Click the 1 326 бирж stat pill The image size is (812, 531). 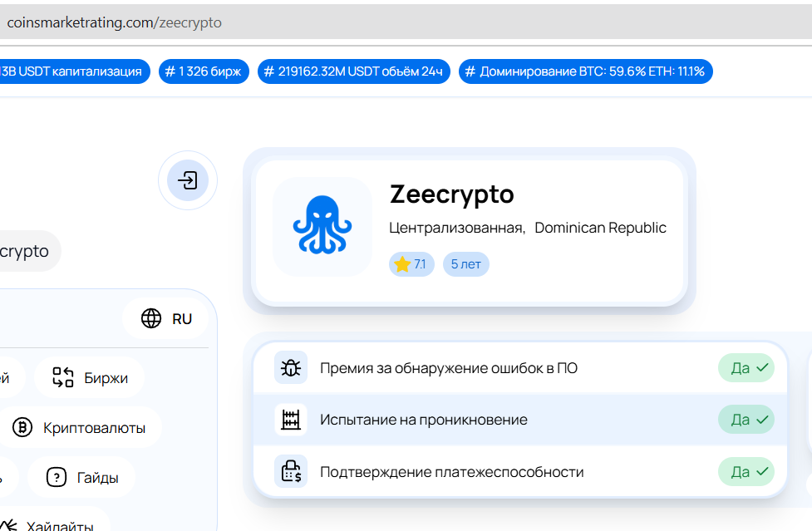pos(204,71)
